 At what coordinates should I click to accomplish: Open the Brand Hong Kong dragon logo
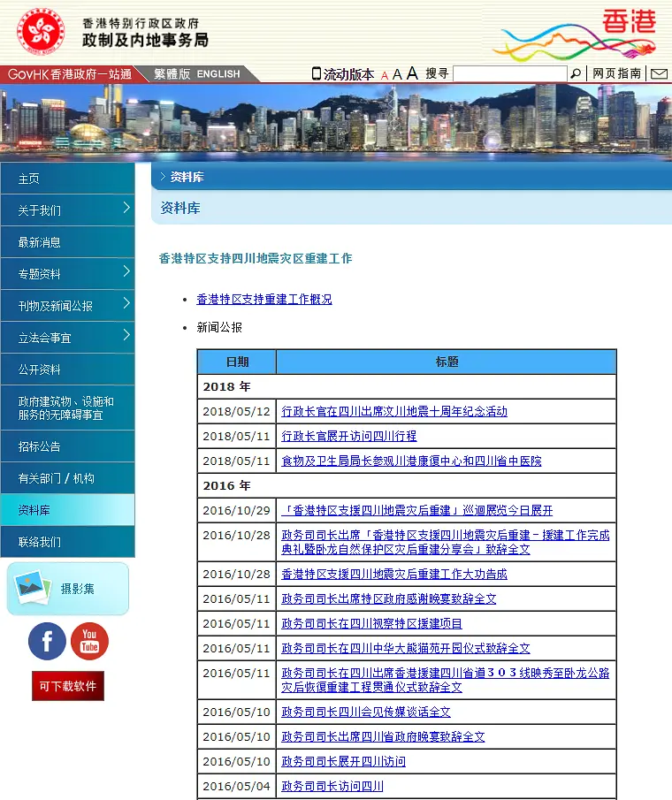point(580,34)
